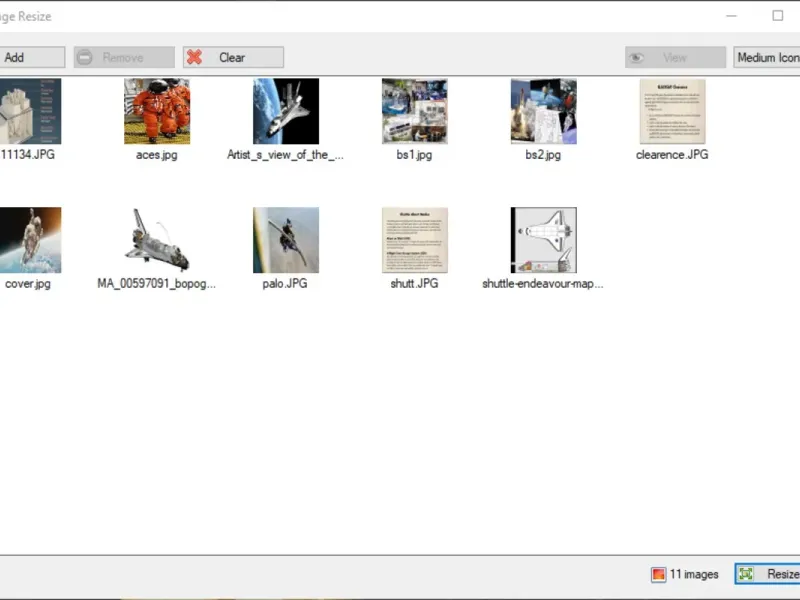Click the red X icon on Clear
800x600 pixels.
(x=194, y=57)
